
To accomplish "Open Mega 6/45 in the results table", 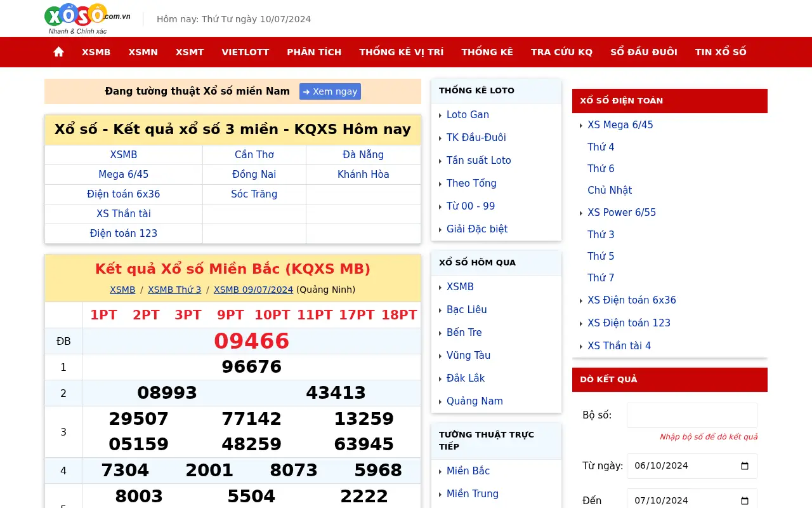I will [124, 175].
